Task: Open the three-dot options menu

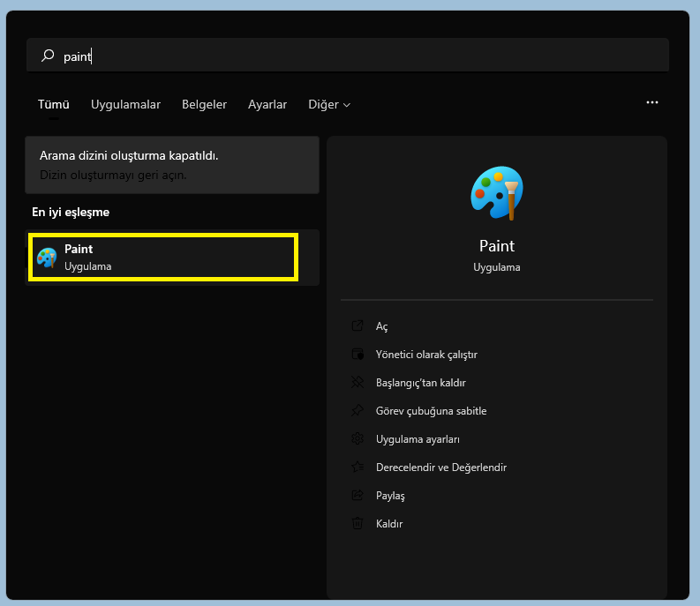Action: click(x=651, y=102)
